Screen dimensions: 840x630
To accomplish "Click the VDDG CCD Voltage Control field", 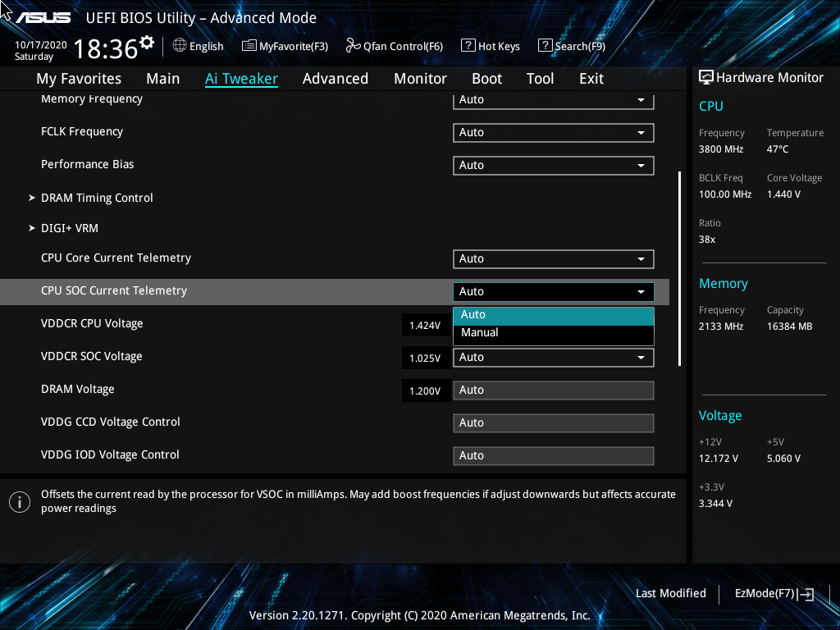I will point(554,423).
